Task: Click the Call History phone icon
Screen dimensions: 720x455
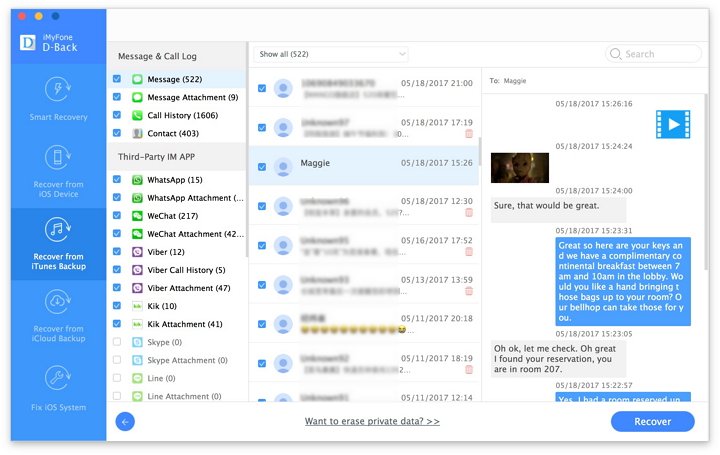Action: pyautogui.click(x=137, y=115)
